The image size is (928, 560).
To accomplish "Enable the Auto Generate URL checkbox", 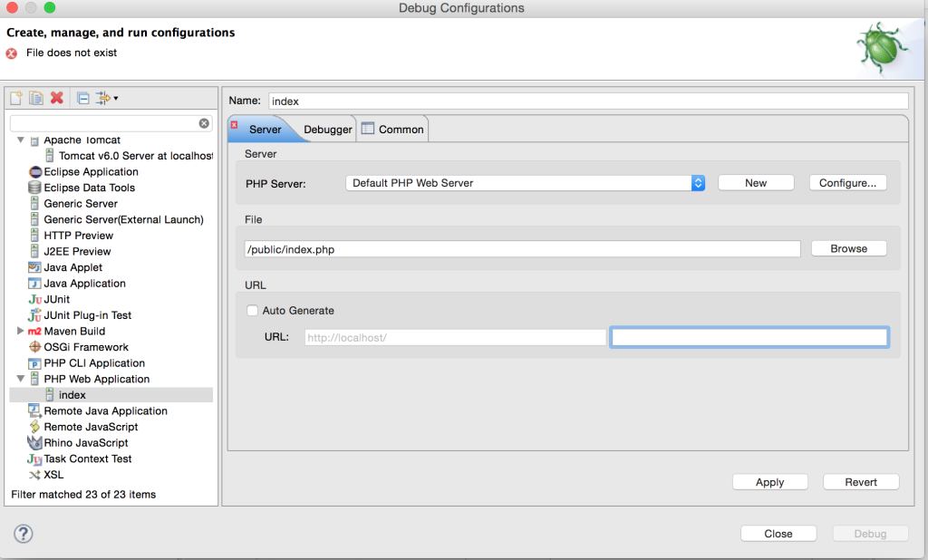I will (253, 311).
